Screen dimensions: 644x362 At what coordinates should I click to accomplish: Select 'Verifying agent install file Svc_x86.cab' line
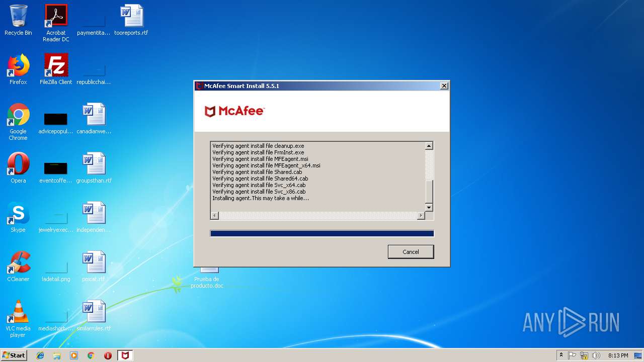point(259,192)
